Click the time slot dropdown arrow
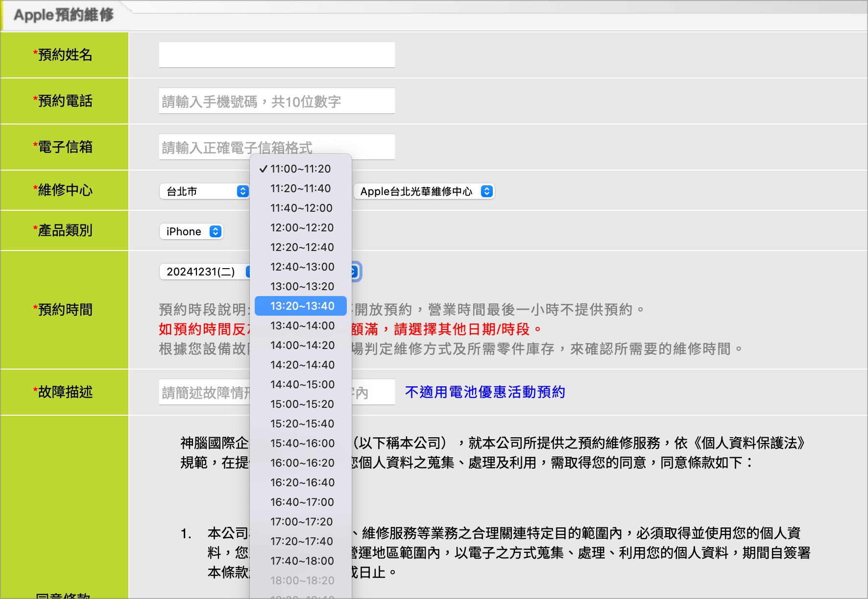The width and height of the screenshot is (868, 599). tap(355, 272)
